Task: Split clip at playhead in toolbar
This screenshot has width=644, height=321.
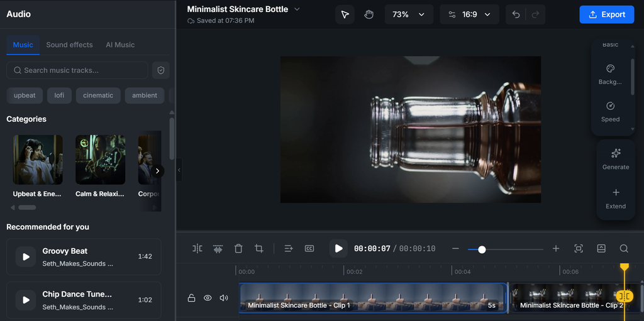Action: pyautogui.click(x=197, y=248)
